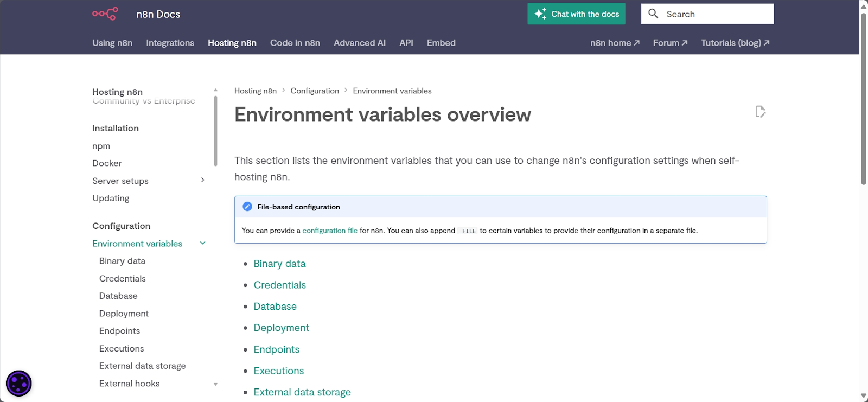Open the Tutorials (blog) link
Viewport: 868px width, 402px height.
pyautogui.click(x=735, y=43)
